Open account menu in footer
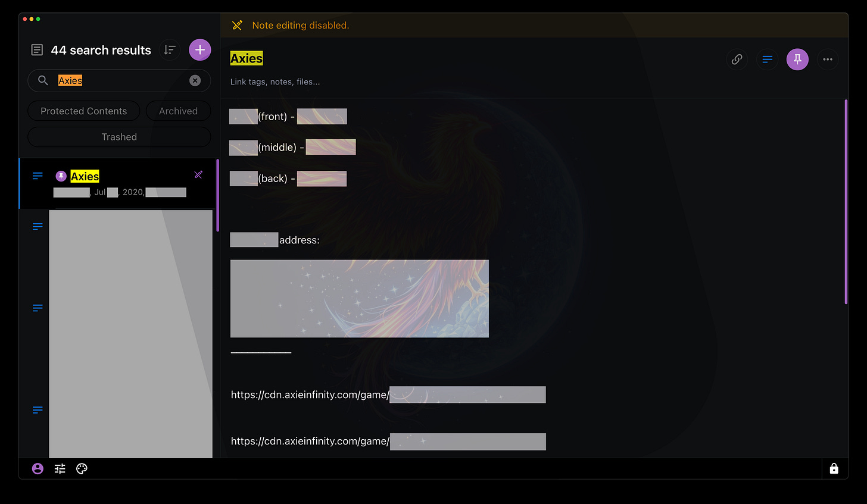Screen dimensions: 867x504 (38, 469)
